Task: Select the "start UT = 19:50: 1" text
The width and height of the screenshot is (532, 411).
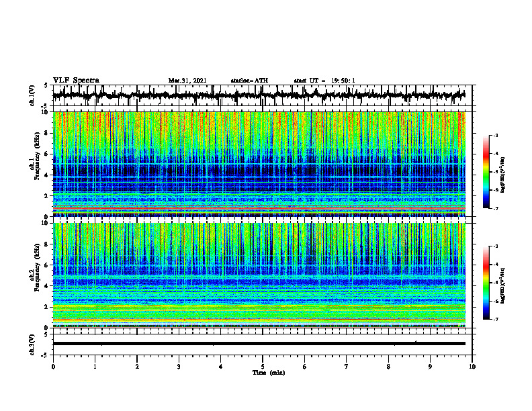Action: 324,81
